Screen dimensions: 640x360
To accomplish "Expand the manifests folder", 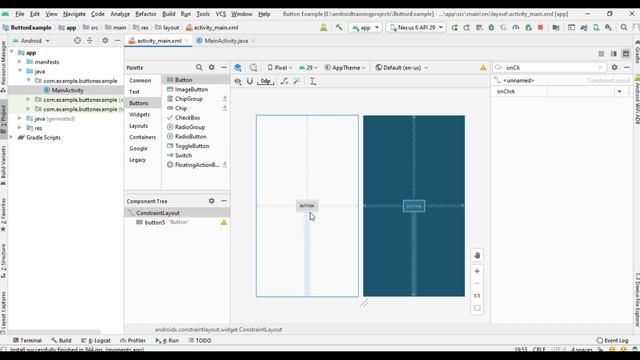I will coord(20,62).
